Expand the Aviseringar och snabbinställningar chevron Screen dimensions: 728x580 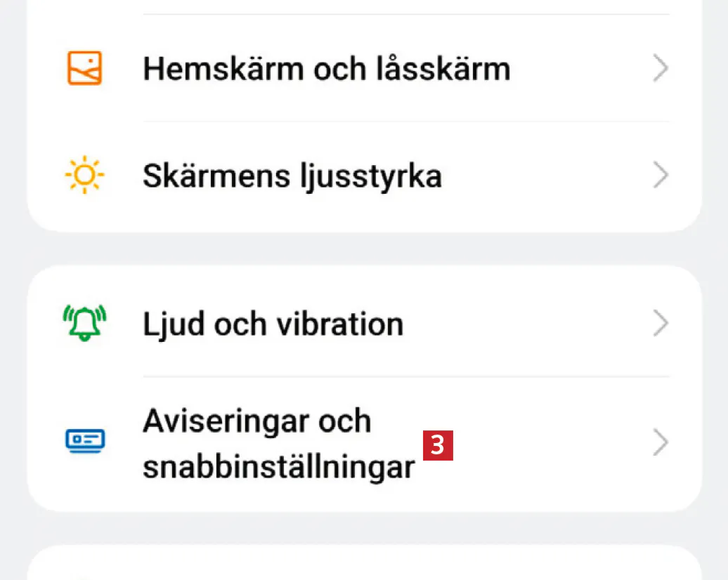click(x=660, y=443)
